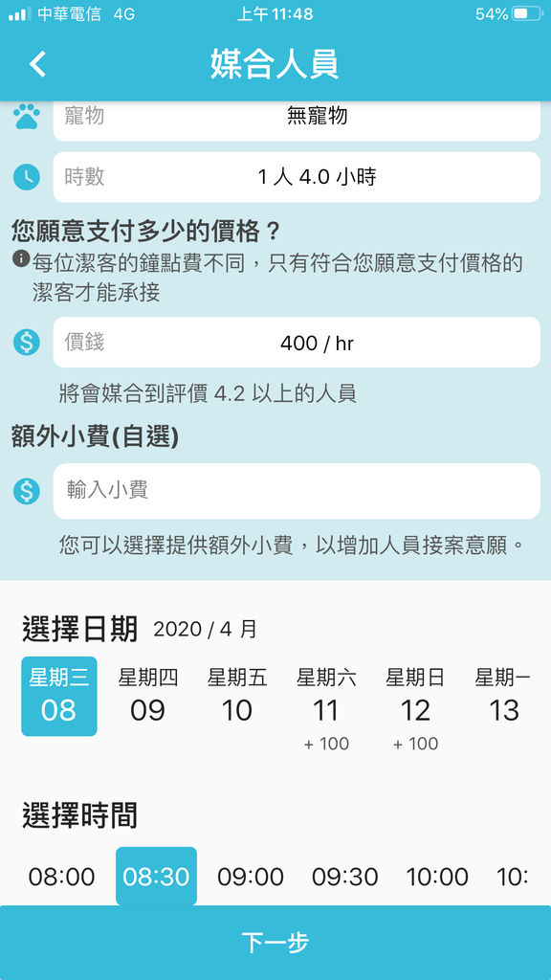Tap the 下一步 next step button

tap(275, 943)
